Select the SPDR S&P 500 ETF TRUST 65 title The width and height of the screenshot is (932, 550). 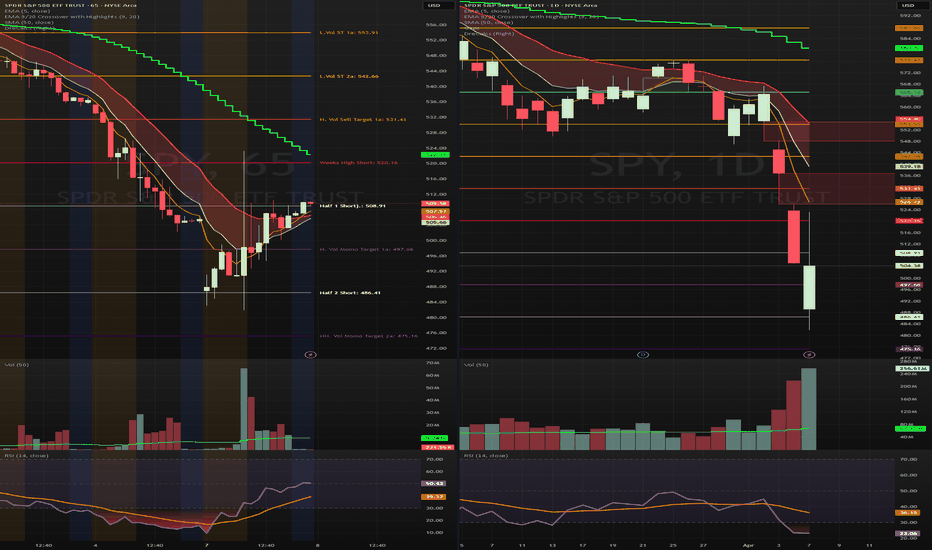click(71, 5)
